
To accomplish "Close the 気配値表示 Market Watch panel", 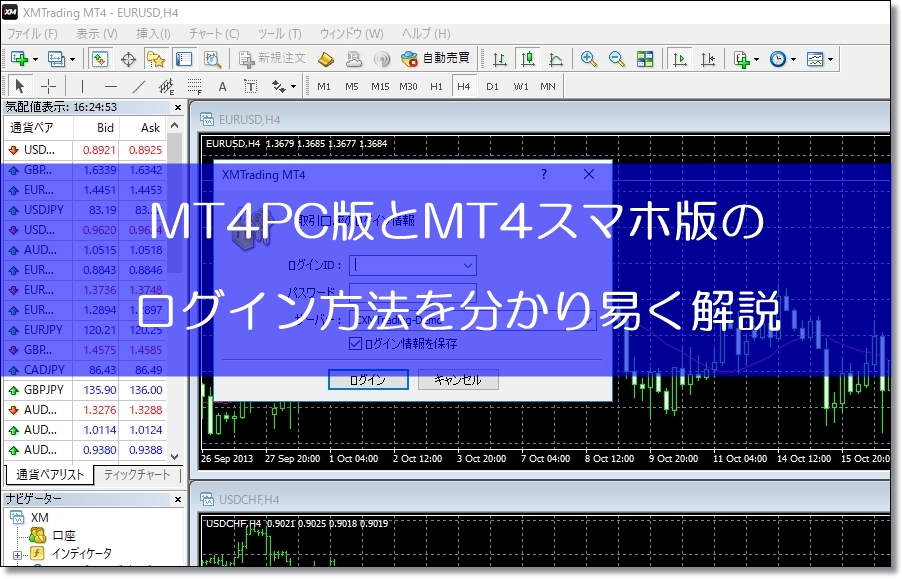I will pos(177,107).
